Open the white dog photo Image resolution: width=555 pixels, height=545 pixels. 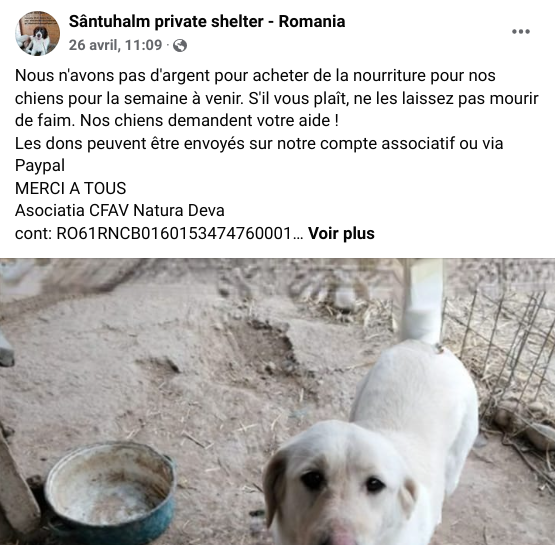pyautogui.click(x=278, y=402)
